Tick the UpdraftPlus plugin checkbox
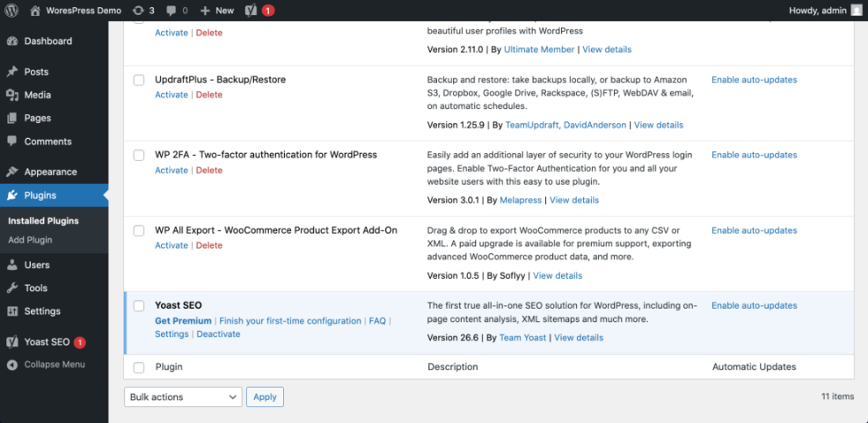 click(x=139, y=80)
